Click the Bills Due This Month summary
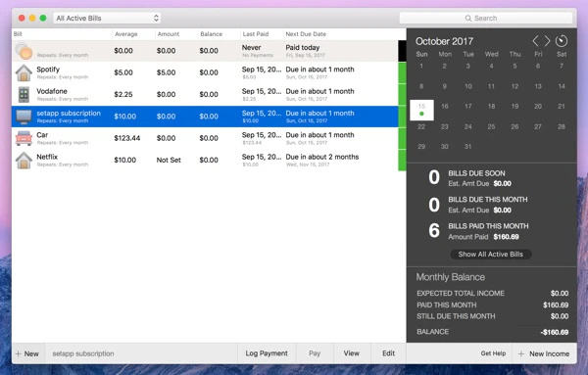The width and height of the screenshot is (588, 375). pos(478,205)
